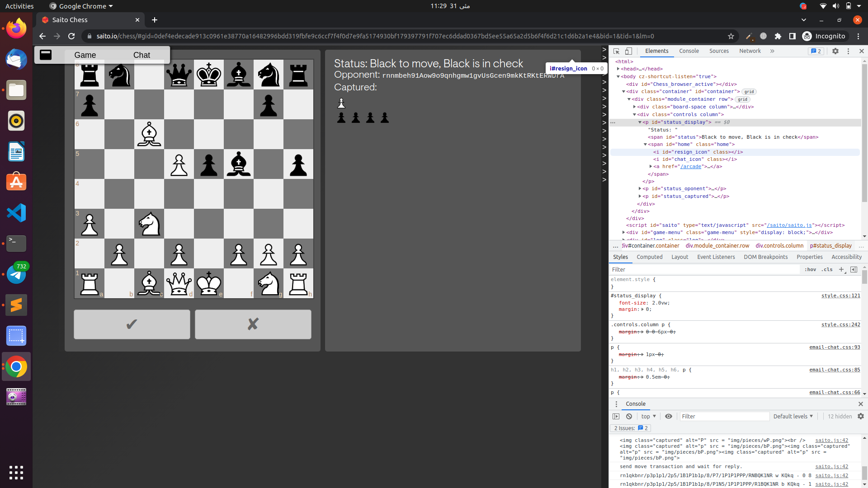Reload the Saito Chess page

(x=71, y=36)
